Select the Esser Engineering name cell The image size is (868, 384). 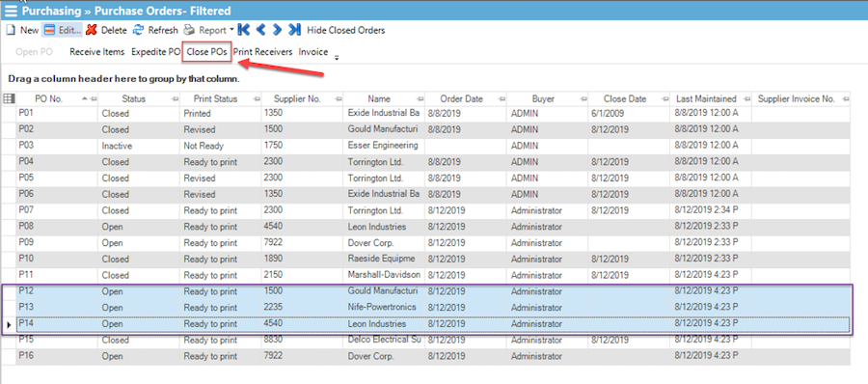tap(384, 146)
